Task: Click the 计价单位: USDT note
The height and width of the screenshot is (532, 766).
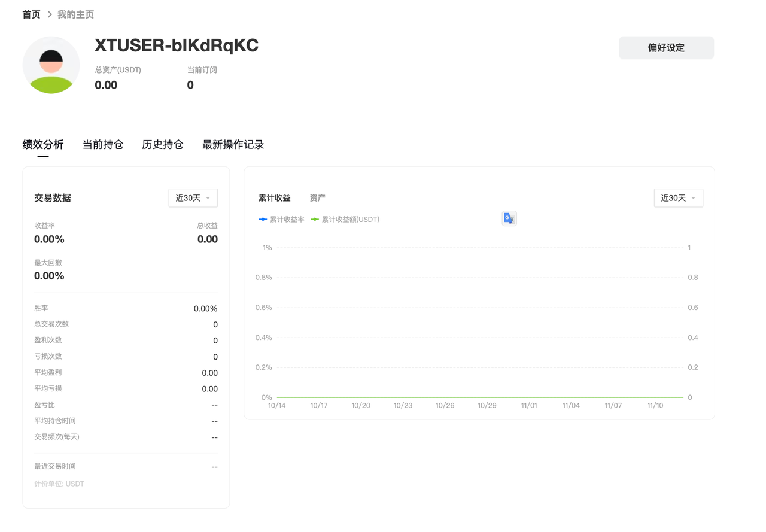Action: [x=59, y=484]
